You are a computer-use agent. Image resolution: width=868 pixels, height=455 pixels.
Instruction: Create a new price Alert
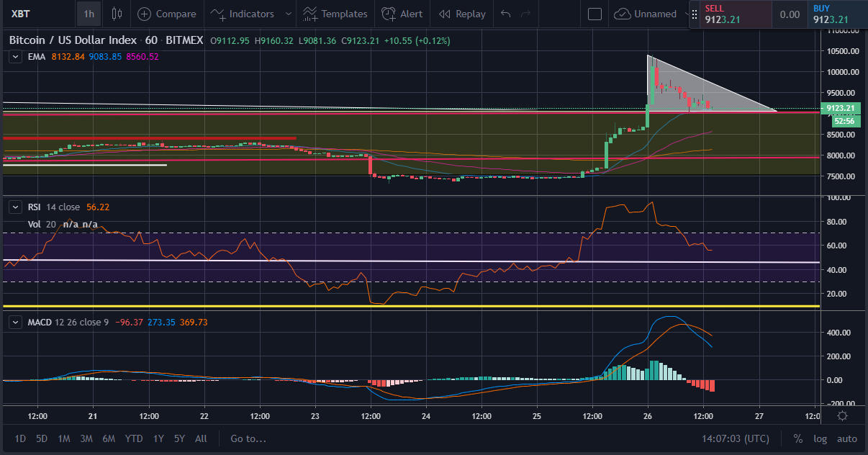pos(402,14)
